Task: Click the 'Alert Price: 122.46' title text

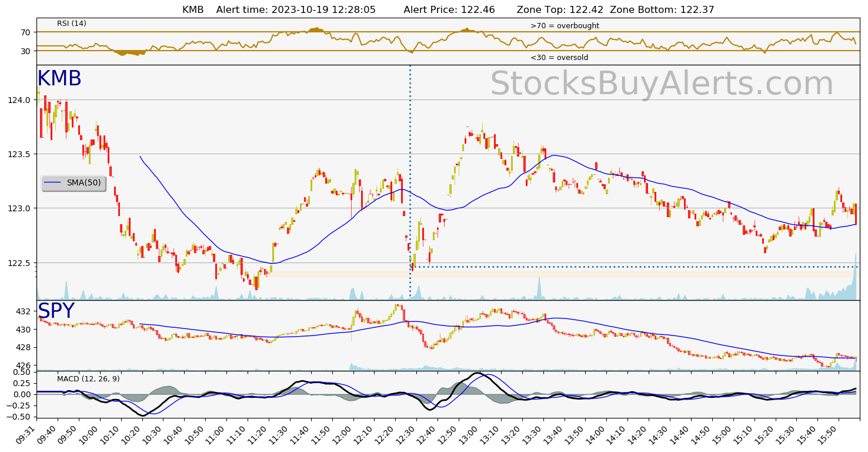Action: (x=449, y=10)
